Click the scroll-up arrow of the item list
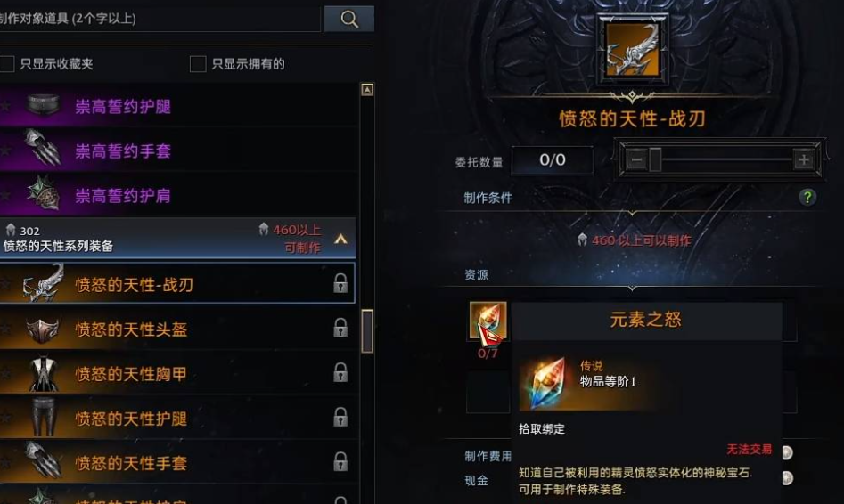 point(367,90)
